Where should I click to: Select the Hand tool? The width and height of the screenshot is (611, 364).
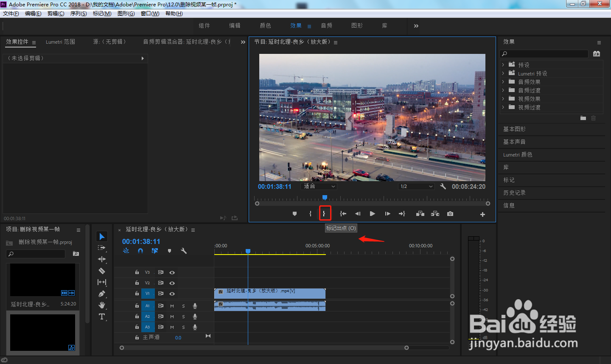tap(102, 305)
